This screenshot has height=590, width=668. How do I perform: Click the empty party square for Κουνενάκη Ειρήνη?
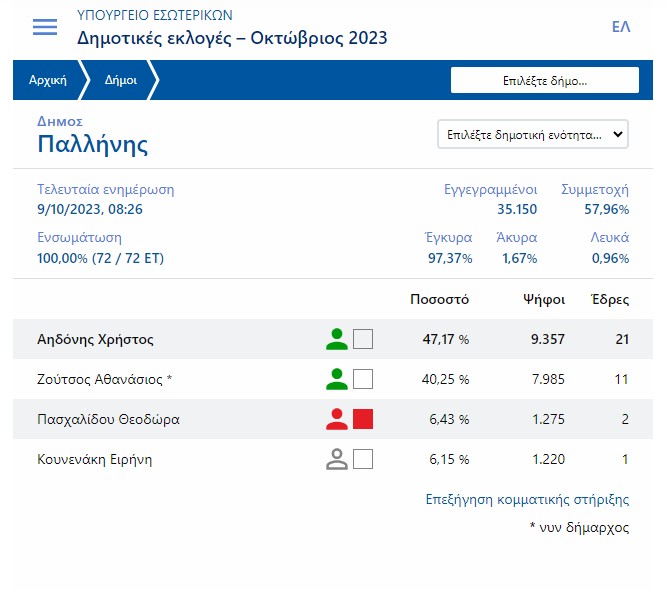point(363,459)
